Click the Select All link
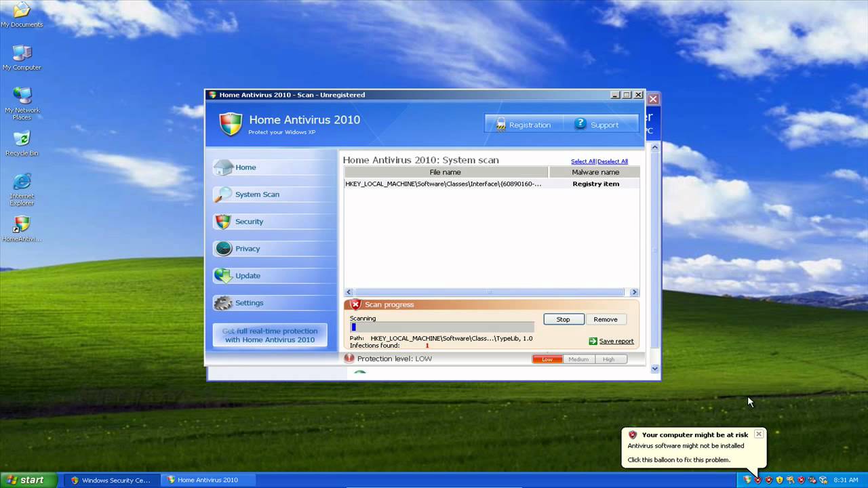Viewport: 868px width, 488px height. pyautogui.click(x=583, y=161)
